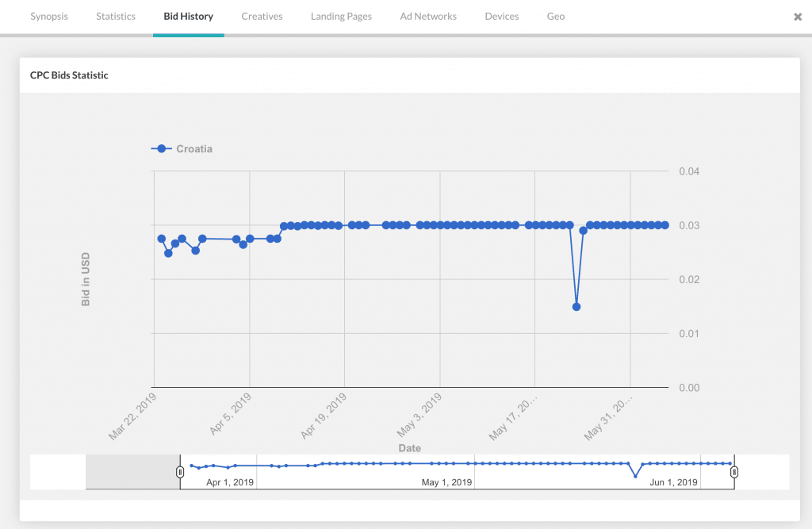
Task: Click the 0.03 axis value
Action: 689,225
